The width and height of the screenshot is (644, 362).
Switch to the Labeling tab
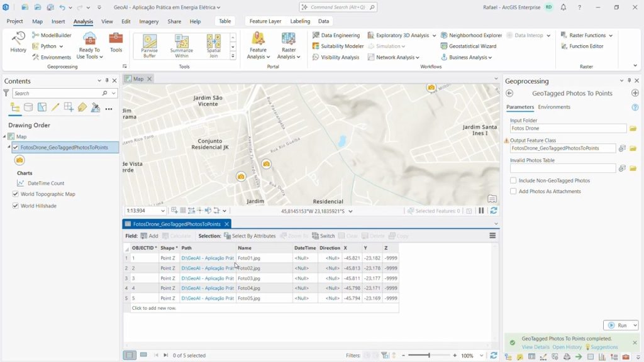click(x=300, y=21)
